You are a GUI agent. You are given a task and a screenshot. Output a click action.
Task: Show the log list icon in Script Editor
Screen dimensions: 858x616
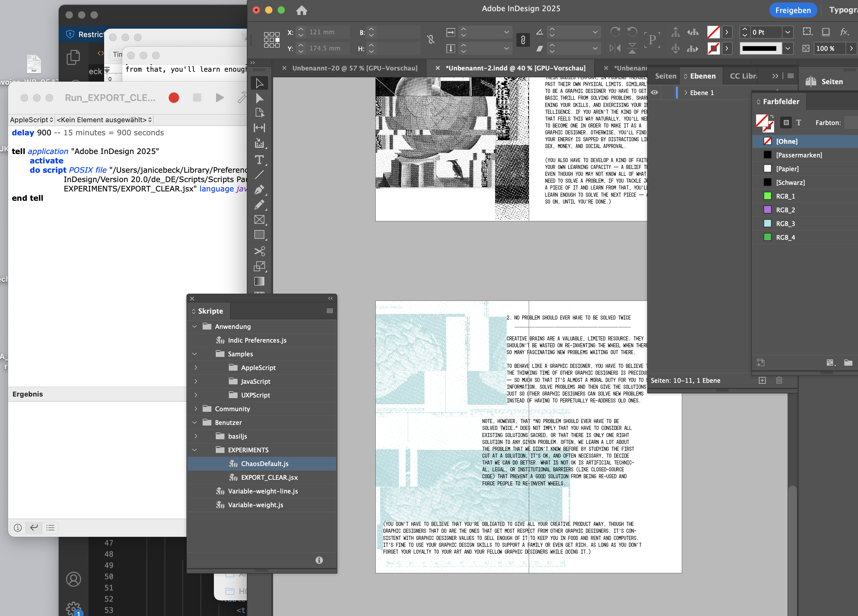pos(50,527)
